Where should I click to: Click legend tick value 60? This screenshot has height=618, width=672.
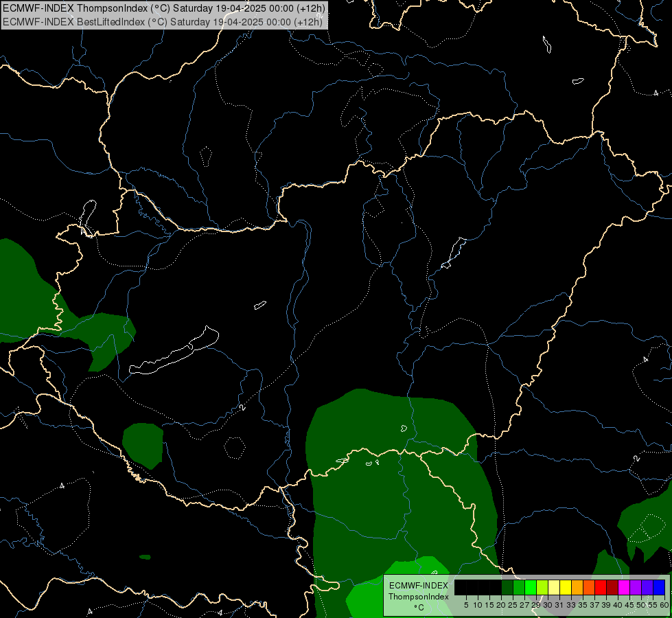[664, 605]
